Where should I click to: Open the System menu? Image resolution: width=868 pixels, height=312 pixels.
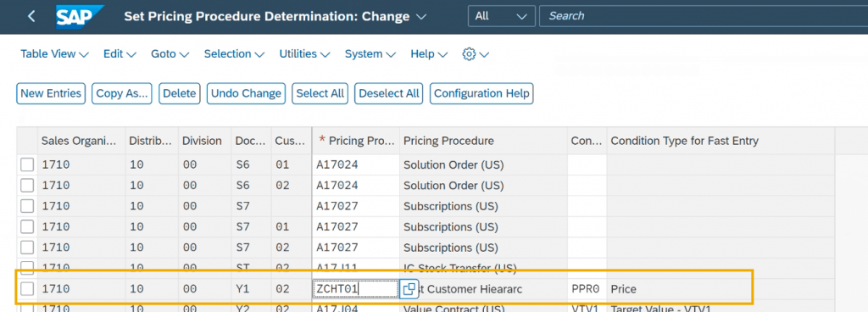tap(370, 54)
